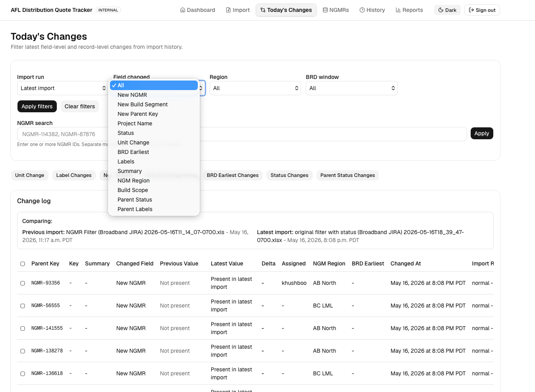This screenshot has height=392, width=535.
Task: Click the Dark theme button
Action: [x=447, y=10]
